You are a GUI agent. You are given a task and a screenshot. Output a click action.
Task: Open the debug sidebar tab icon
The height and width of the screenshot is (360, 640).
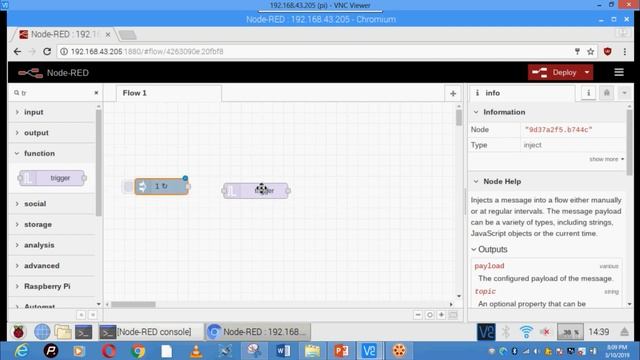tap(607, 93)
